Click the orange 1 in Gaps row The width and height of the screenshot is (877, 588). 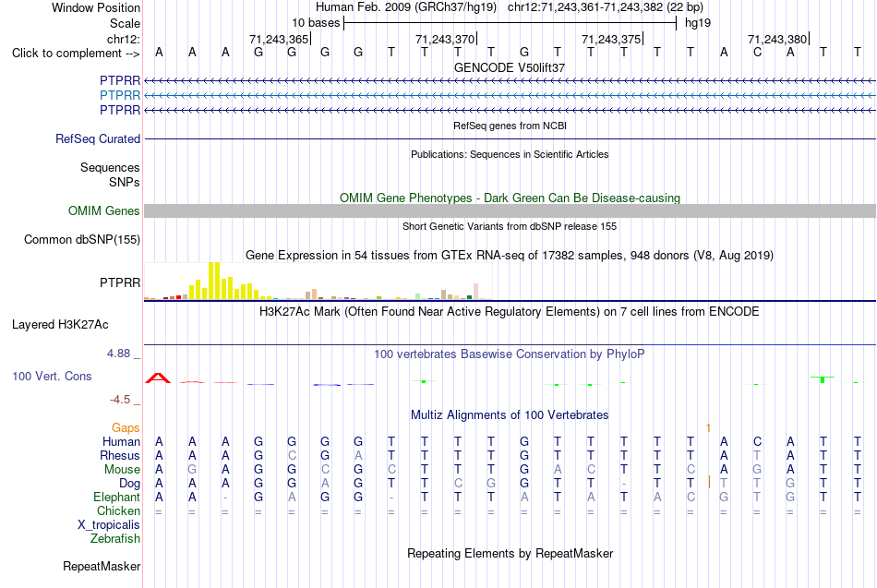[x=708, y=428]
